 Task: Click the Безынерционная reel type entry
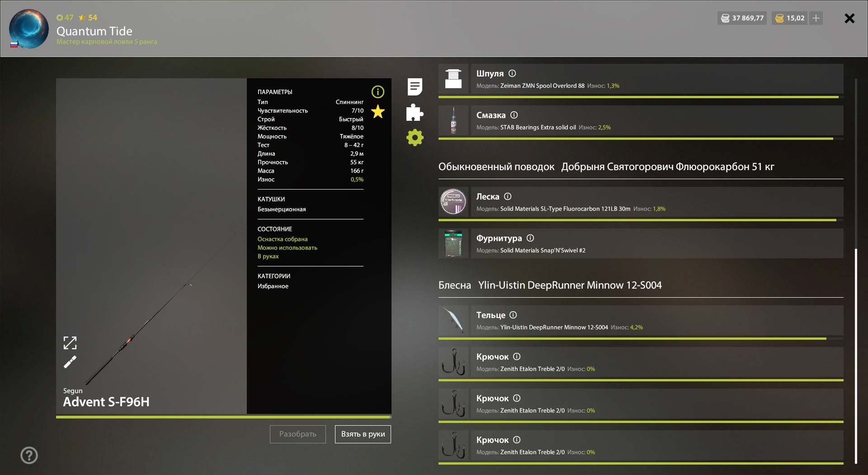282,209
